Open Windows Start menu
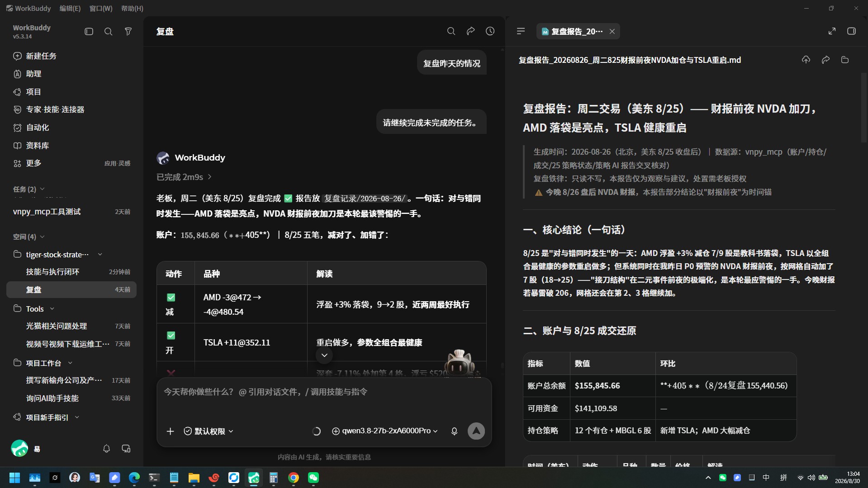This screenshot has height=488, width=868. pos(14,478)
